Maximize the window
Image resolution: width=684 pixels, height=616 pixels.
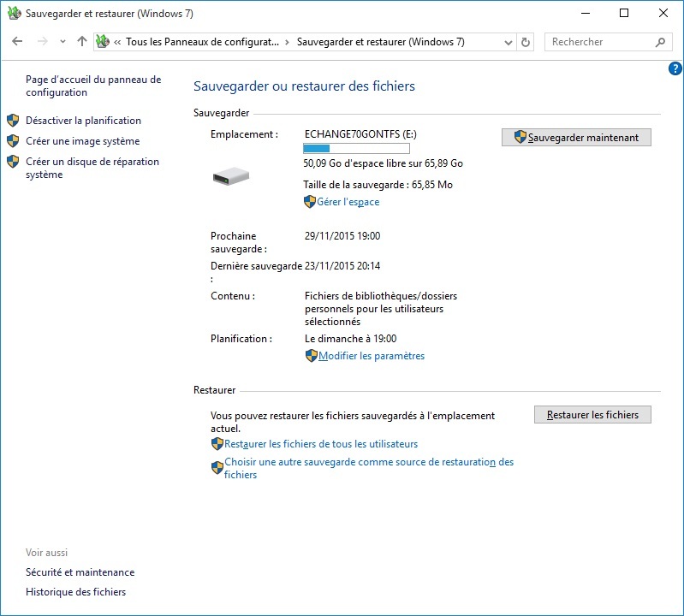point(624,13)
